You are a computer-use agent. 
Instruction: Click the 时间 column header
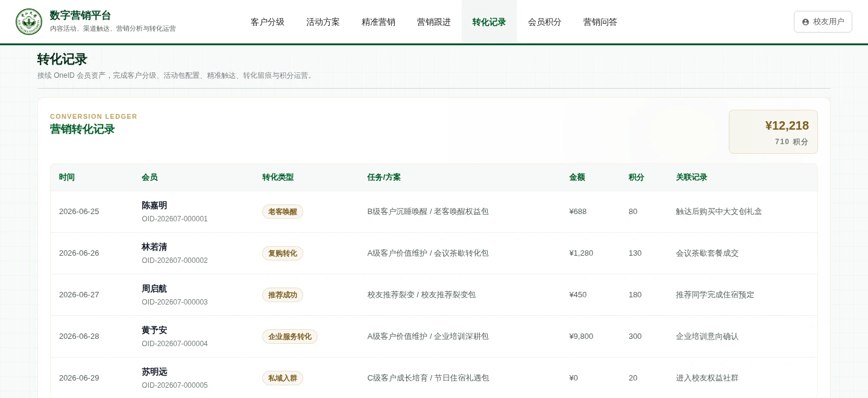[67, 177]
